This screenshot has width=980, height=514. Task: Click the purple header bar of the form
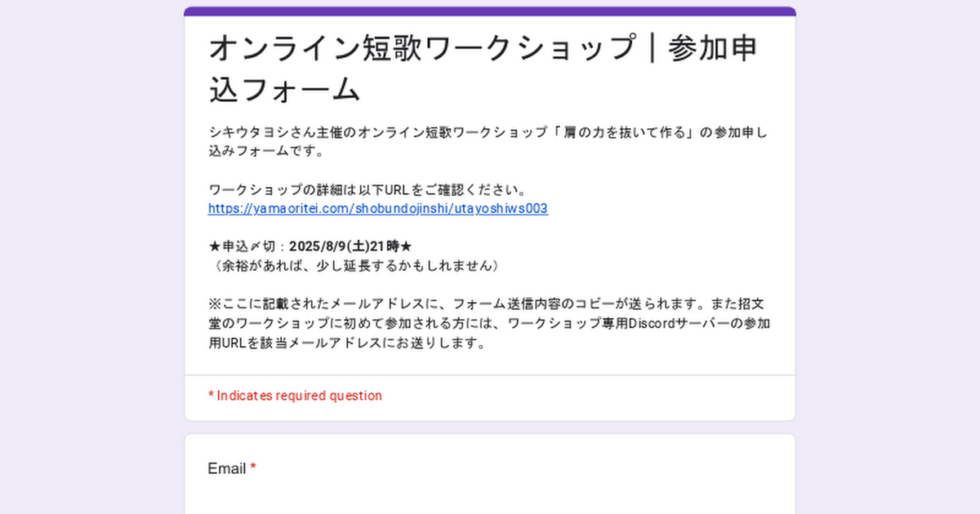pos(490,11)
